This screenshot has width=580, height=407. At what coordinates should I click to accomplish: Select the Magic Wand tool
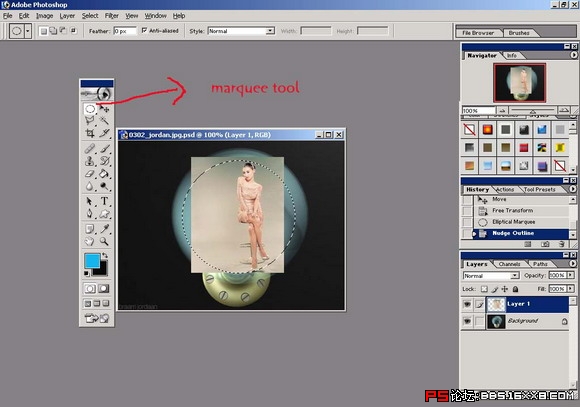pos(105,121)
